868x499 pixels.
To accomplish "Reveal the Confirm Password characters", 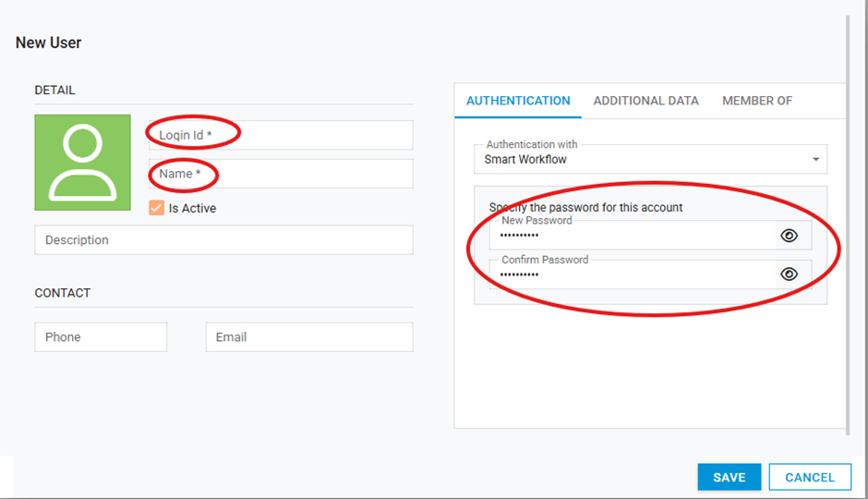I will pos(789,274).
